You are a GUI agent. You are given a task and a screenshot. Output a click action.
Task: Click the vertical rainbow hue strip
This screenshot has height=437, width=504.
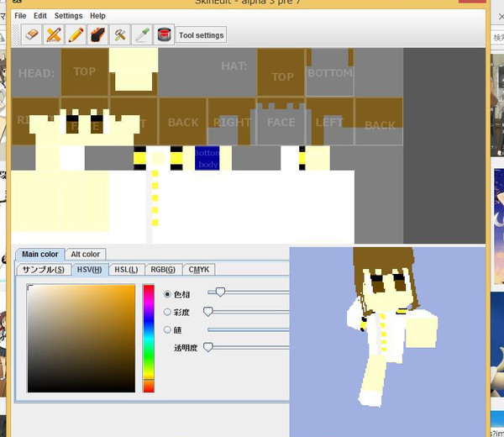click(149, 339)
